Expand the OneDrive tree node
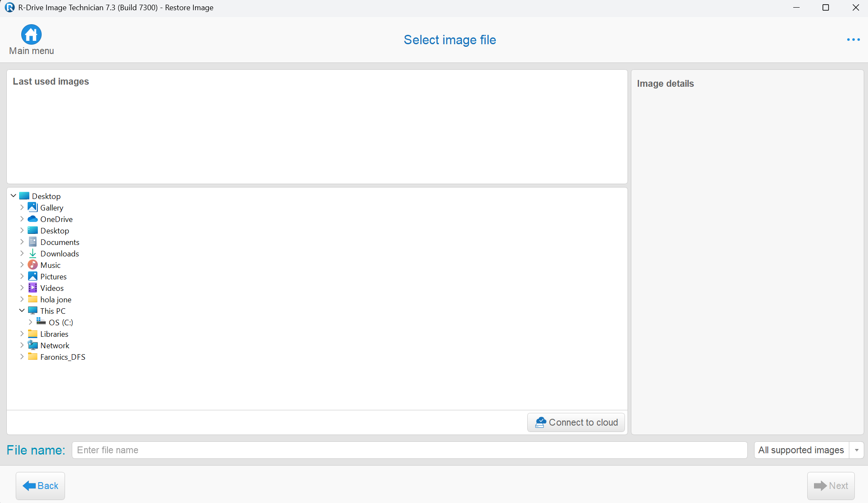868x503 pixels. 22,219
